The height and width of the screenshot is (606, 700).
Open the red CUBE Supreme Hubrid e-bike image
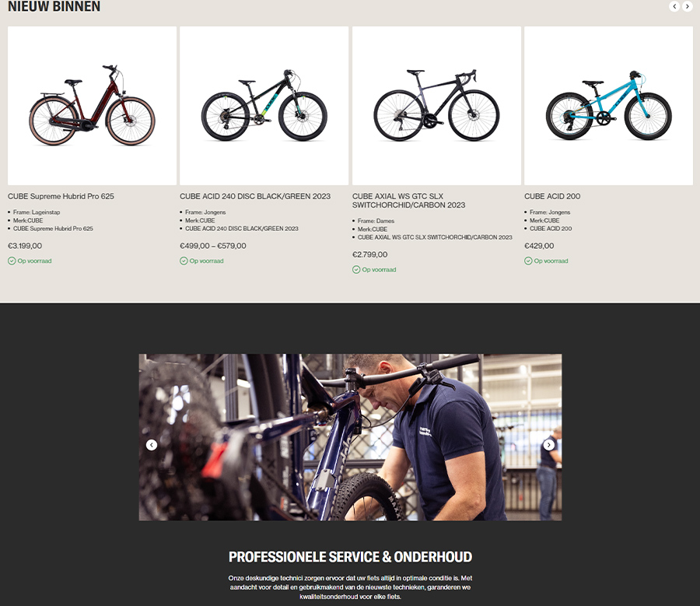(x=92, y=106)
